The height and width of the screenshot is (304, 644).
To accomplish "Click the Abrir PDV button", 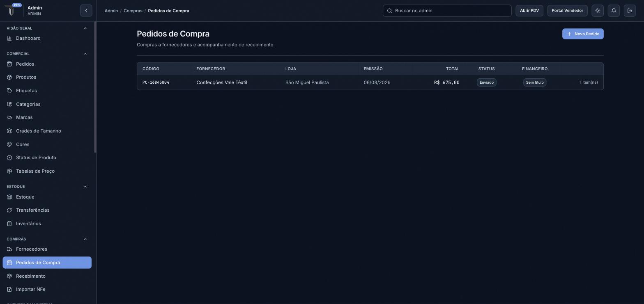I will click(x=529, y=11).
